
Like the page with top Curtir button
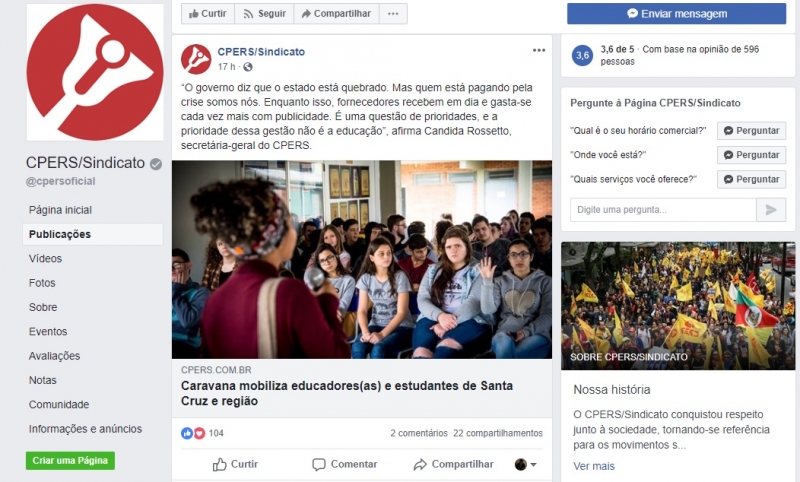(208, 14)
